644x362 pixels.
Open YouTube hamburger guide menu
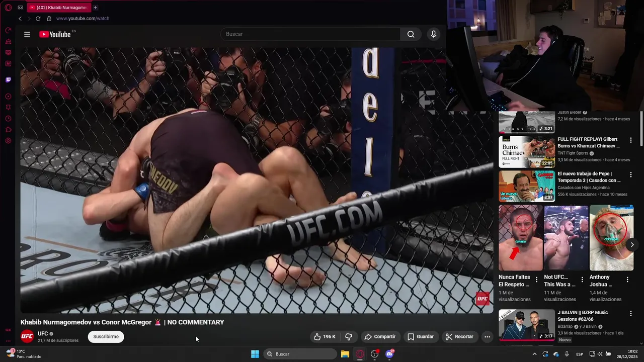point(27,34)
